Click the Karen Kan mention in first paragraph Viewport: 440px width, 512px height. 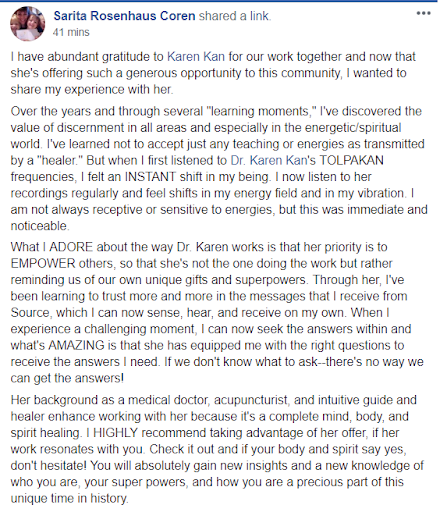pos(196,57)
